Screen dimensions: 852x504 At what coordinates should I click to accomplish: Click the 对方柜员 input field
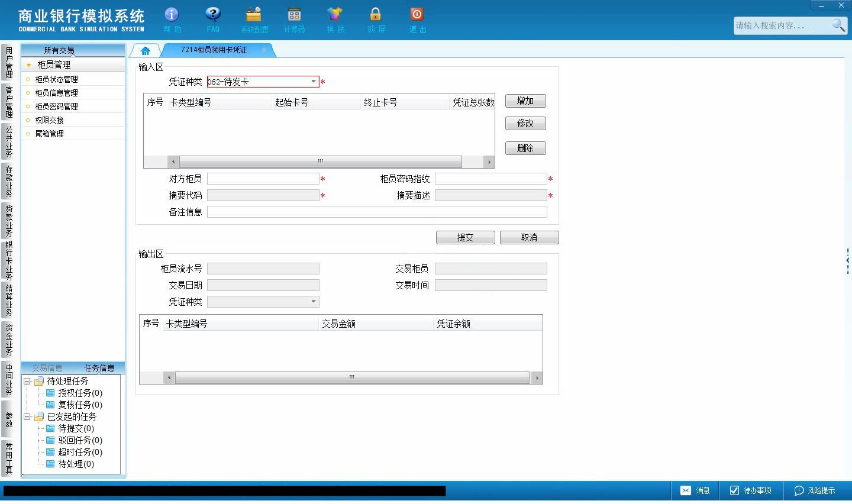point(263,179)
